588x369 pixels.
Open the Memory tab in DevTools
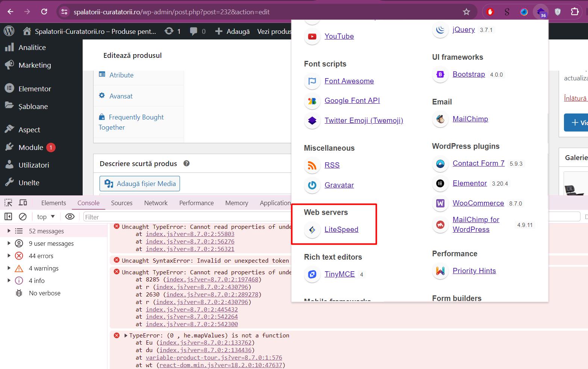pyautogui.click(x=237, y=203)
